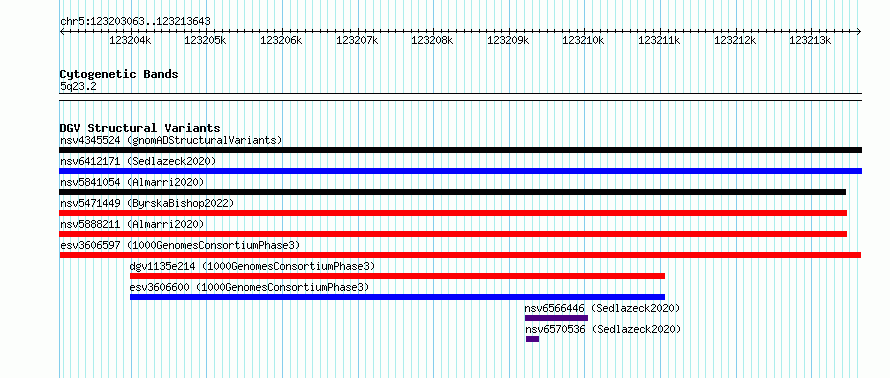Open variant label nsv5471449 (ByrskaBishop2022)
The image size is (890, 378).
pyautogui.click(x=147, y=203)
